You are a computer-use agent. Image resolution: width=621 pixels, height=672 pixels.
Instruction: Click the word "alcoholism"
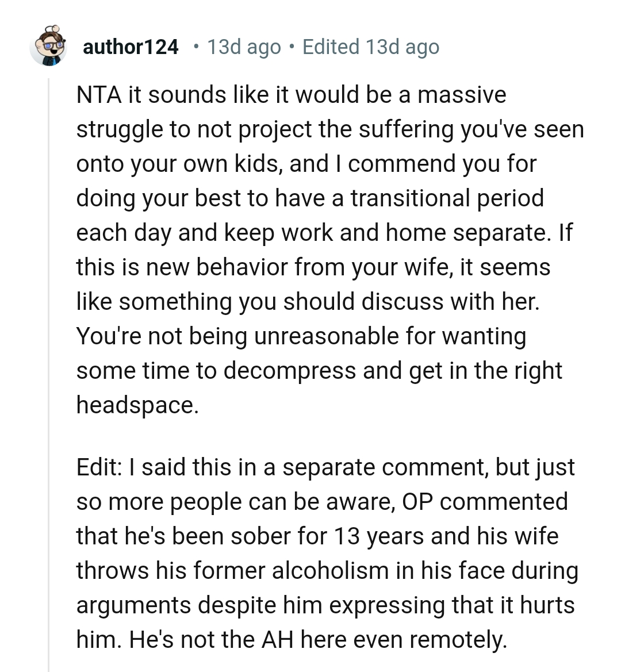pos(330,571)
